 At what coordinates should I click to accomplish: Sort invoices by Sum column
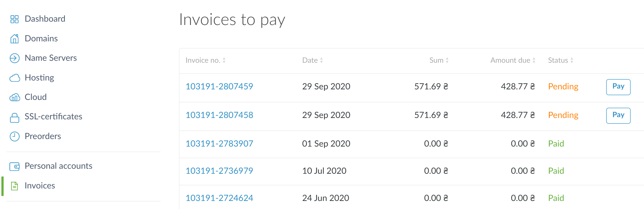pos(439,60)
